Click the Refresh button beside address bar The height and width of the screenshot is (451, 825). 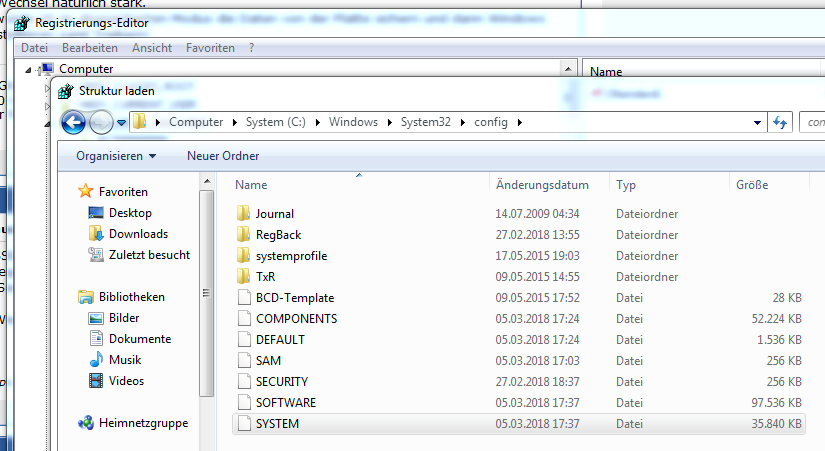(780, 123)
